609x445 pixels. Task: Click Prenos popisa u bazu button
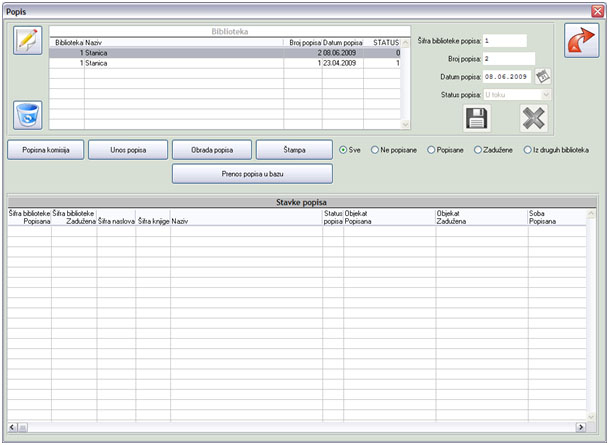(x=252, y=173)
